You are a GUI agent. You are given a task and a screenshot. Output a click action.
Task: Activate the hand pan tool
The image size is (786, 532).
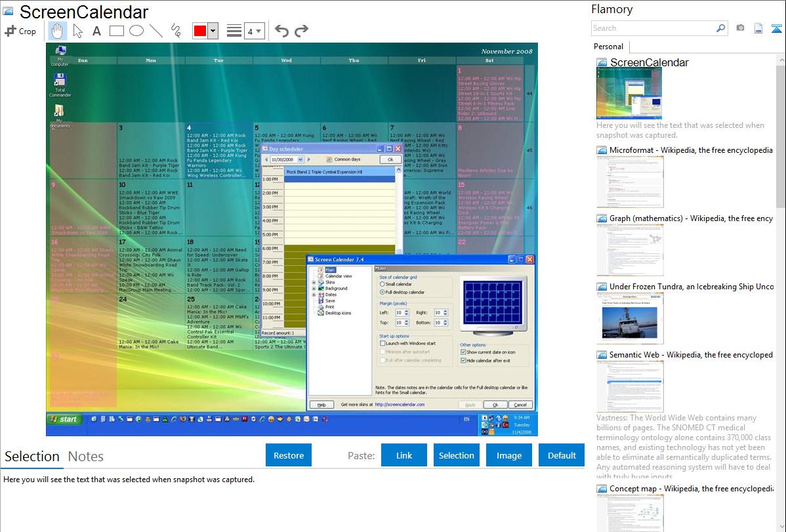point(57,31)
